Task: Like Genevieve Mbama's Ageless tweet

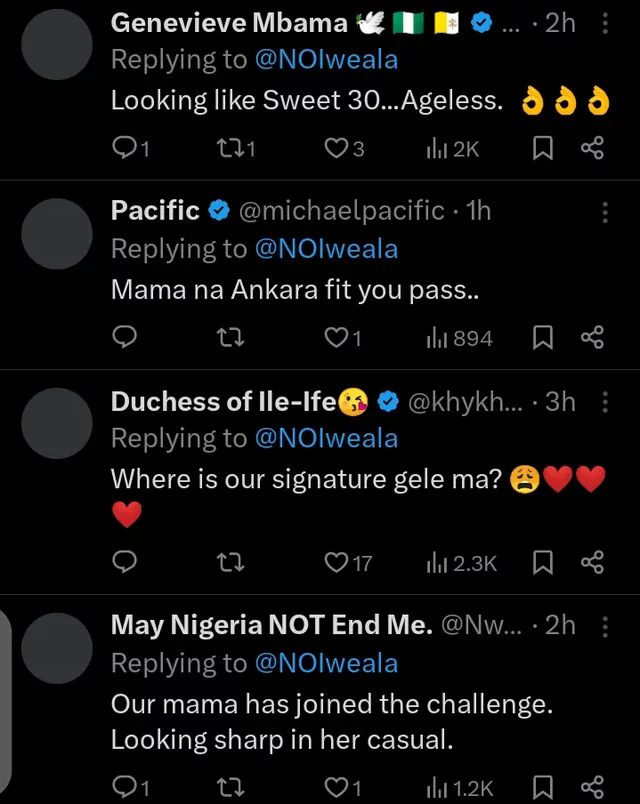Action: [x=337, y=149]
